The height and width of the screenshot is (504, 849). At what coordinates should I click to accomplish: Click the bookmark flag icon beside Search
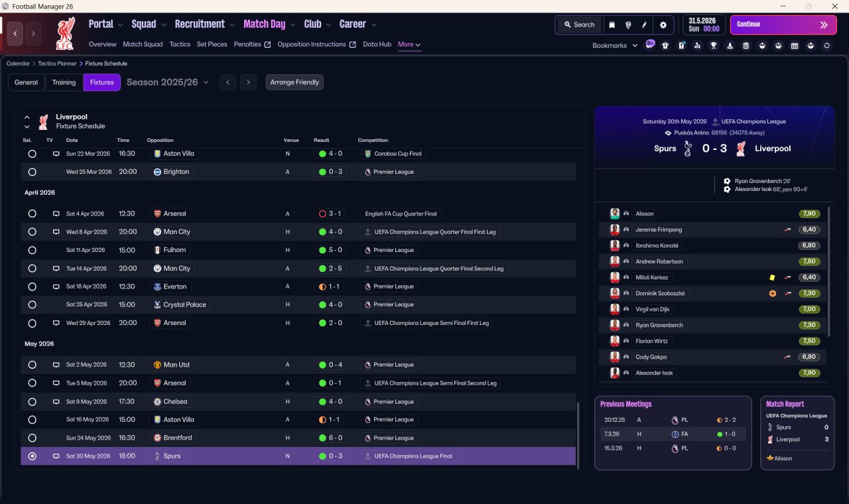pyautogui.click(x=612, y=25)
